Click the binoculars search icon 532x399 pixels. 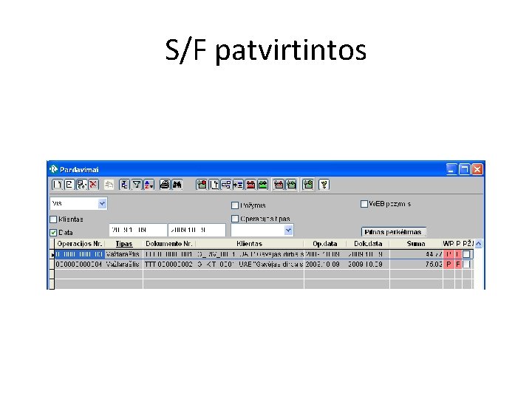(177, 185)
